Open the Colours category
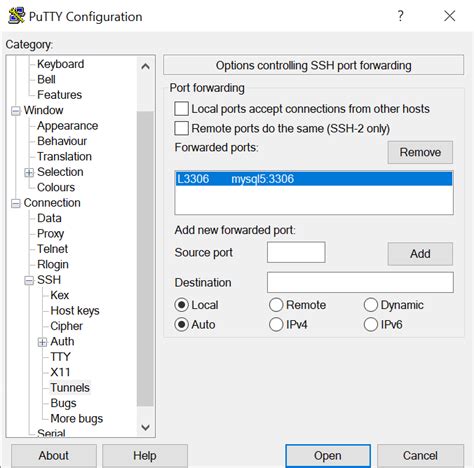 click(56, 187)
